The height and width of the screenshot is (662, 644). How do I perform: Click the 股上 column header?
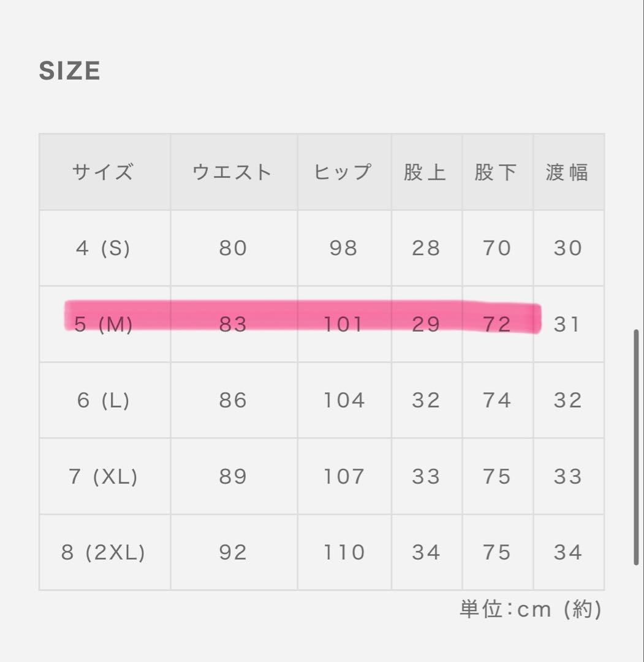click(426, 172)
